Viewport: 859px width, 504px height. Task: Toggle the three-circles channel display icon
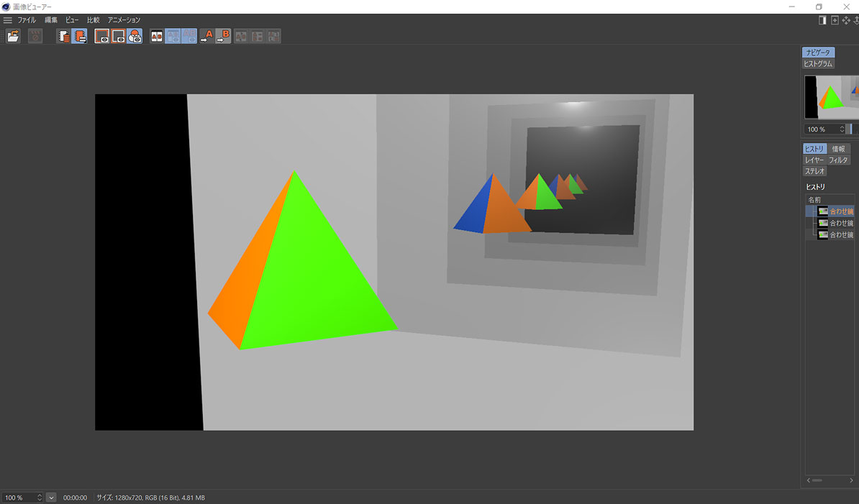click(x=135, y=36)
